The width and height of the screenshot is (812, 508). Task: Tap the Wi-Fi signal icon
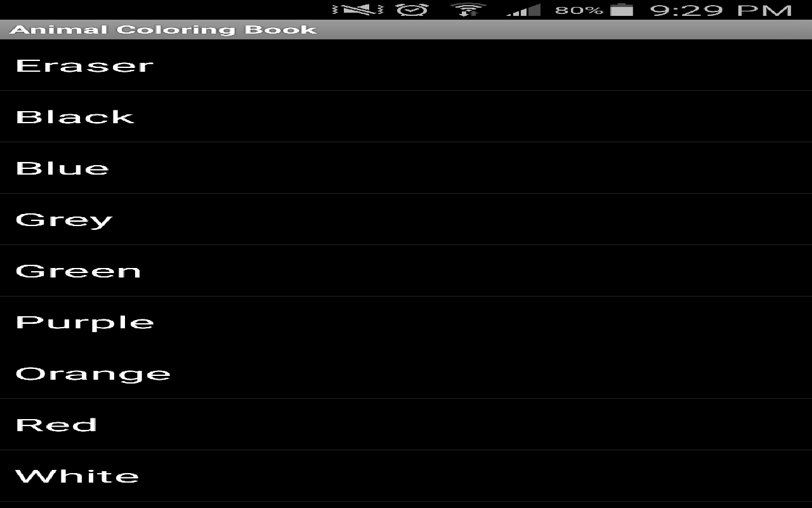(468, 10)
